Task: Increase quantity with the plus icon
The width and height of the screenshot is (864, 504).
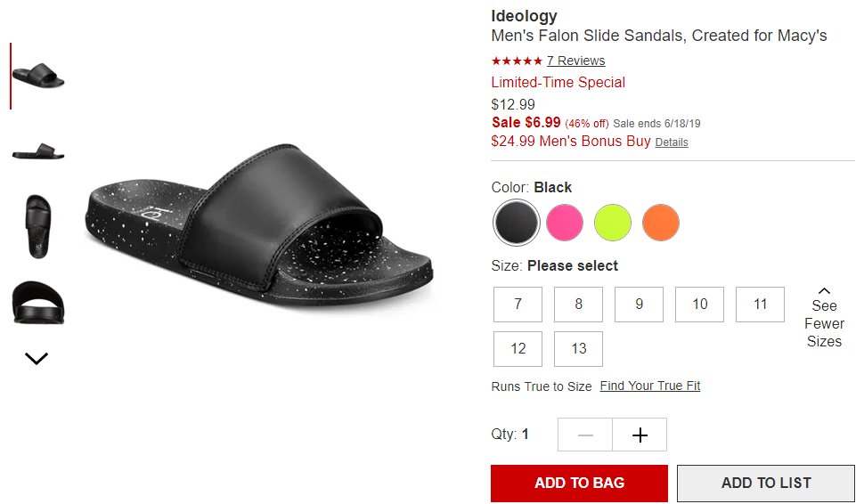Action: tap(640, 435)
